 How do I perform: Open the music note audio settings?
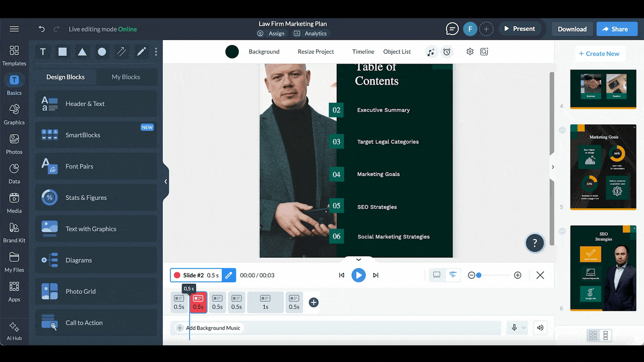tap(431, 52)
